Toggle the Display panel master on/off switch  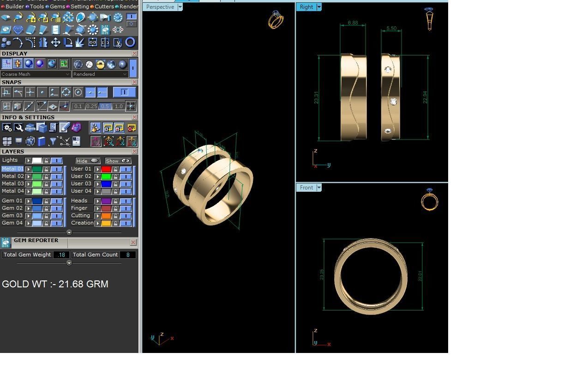[132, 68]
